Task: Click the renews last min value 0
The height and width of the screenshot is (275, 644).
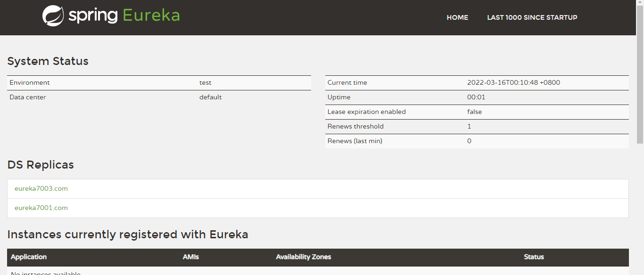Action: [x=469, y=141]
